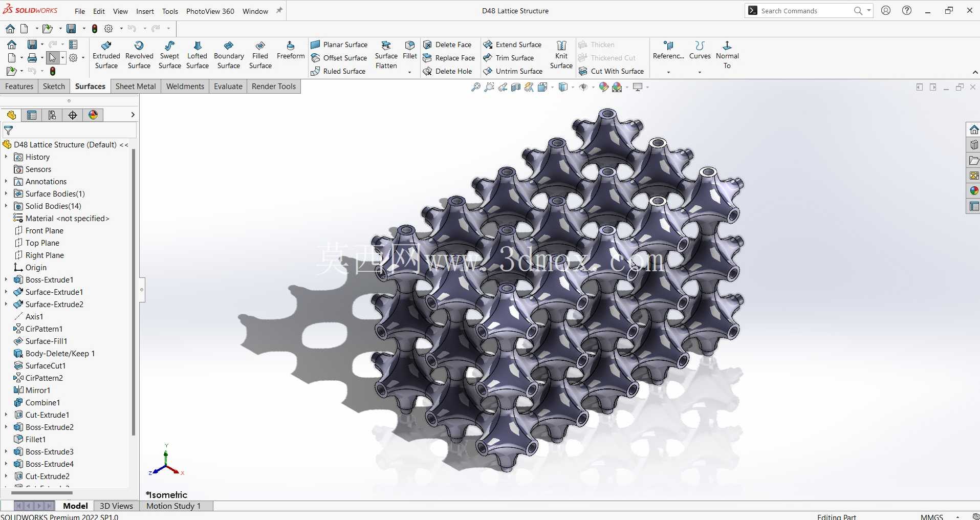Select the Fillet tool in ribbon
The image size is (980, 520).
pos(410,51)
